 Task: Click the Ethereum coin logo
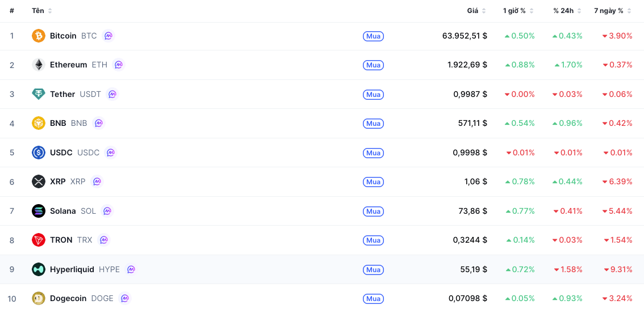click(39, 65)
